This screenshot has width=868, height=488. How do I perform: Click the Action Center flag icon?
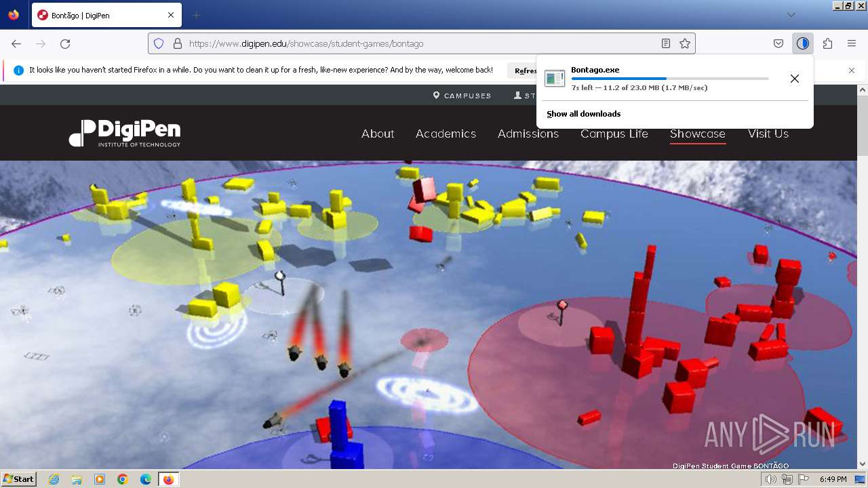pyautogui.click(x=804, y=479)
